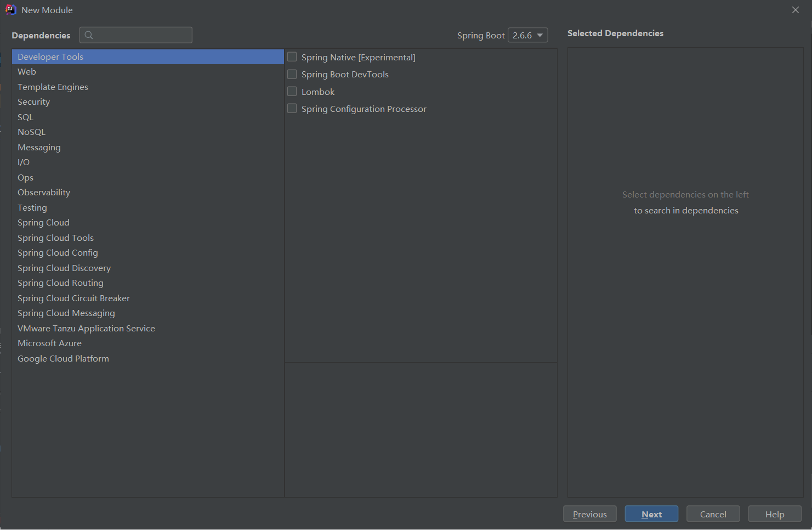
Task: Open the Messaging category
Action: click(x=148, y=147)
